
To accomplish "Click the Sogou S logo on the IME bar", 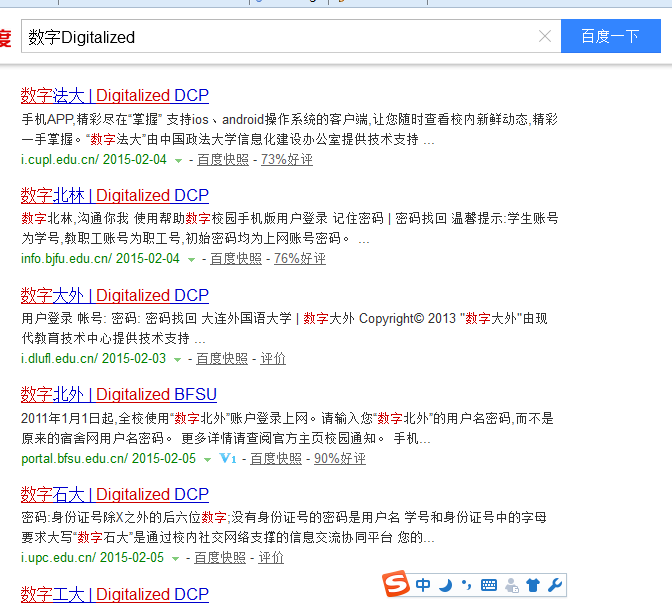I will [395, 584].
